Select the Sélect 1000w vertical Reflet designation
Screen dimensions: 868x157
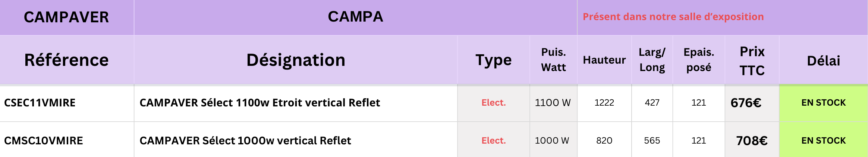pos(245,141)
